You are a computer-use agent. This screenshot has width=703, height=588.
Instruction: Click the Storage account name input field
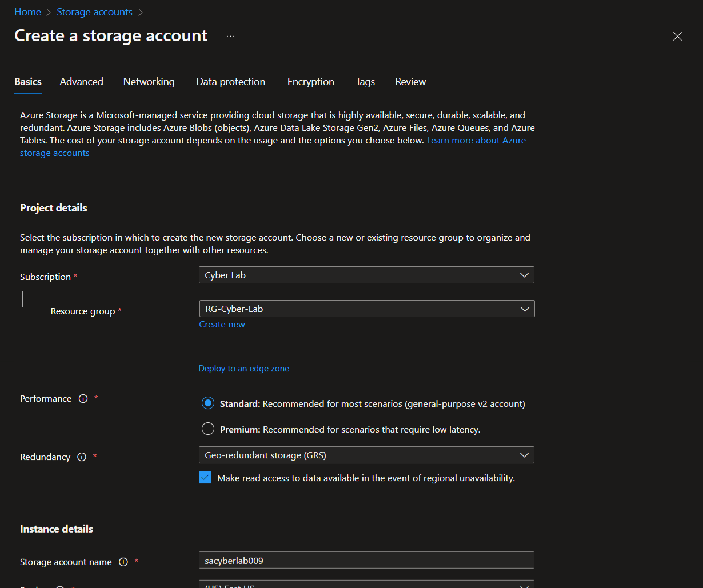point(366,561)
